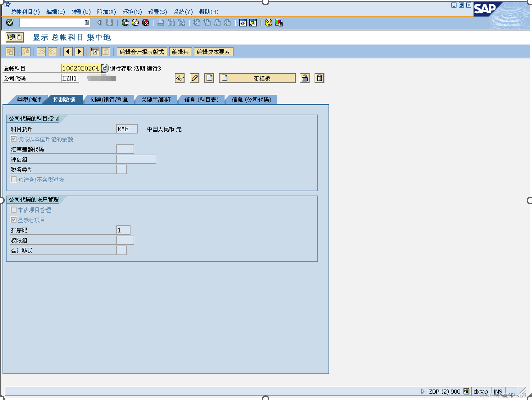Screen dimensions: 532x400
Task: Open search help next to account number
Action: [x=105, y=68]
